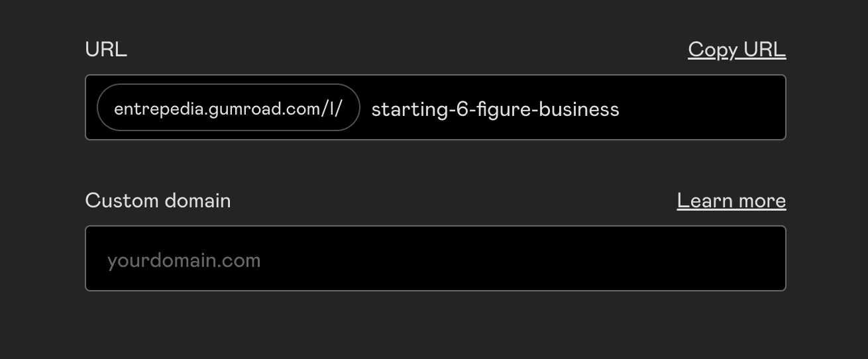Viewport: 868px width, 359px height.
Task: Click the word "domain" in Custom domain label
Action: click(197, 201)
